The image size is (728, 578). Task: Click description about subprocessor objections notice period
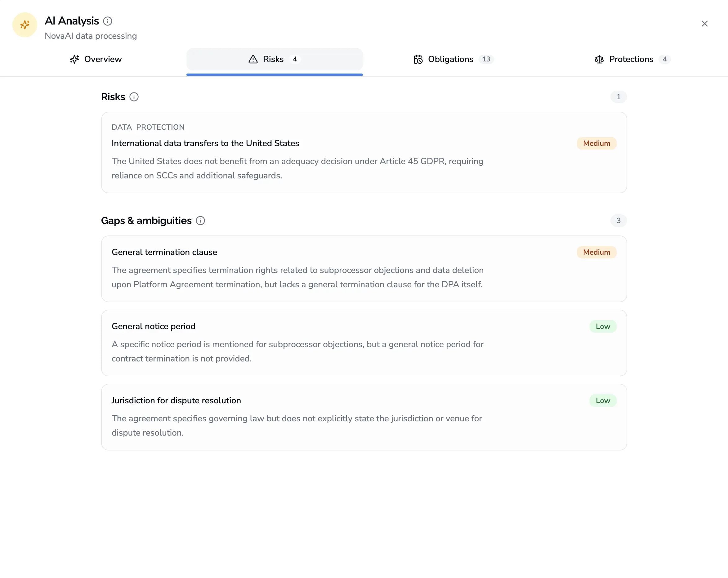click(297, 351)
